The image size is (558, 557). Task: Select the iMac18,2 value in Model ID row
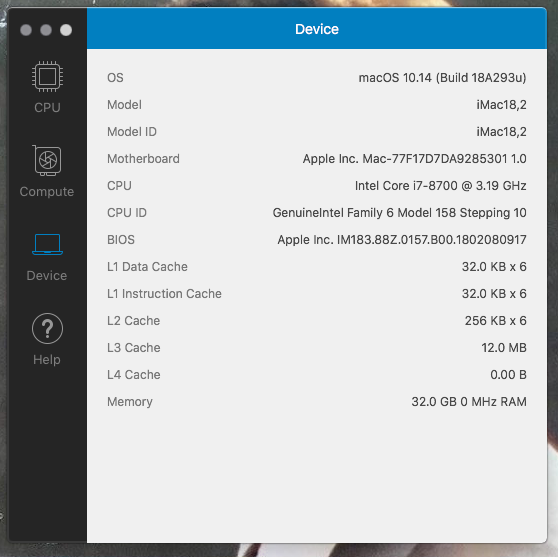tap(501, 132)
